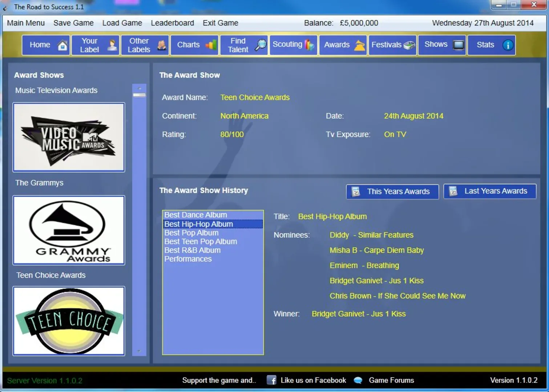Select Best Pop Album from the list
The height and width of the screenshot is (392, 549).
(191, 233)
